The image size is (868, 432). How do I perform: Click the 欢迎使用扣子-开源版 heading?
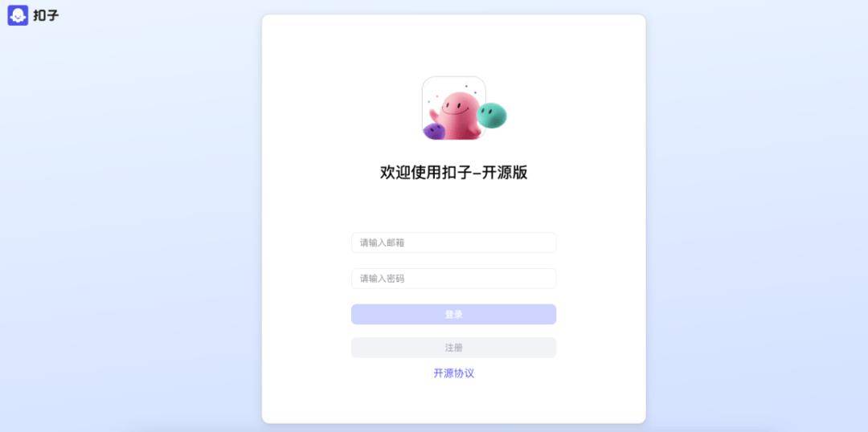pos(453,173)
